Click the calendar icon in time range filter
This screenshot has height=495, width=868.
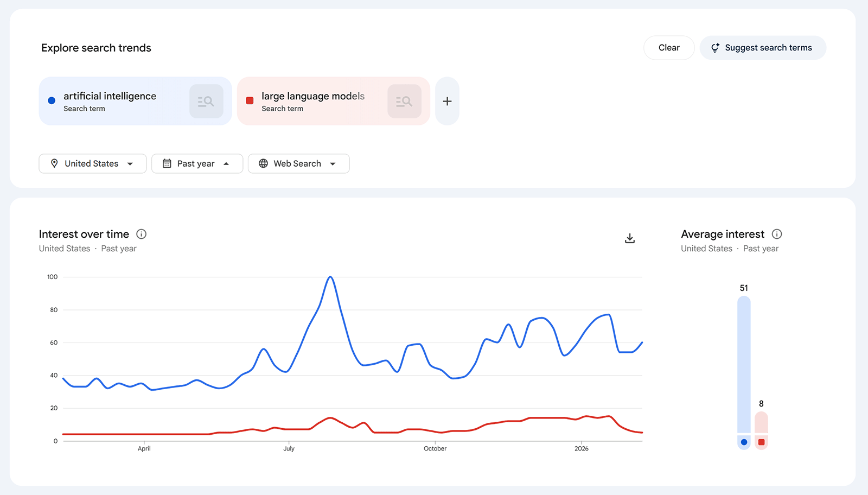point(168,163)
